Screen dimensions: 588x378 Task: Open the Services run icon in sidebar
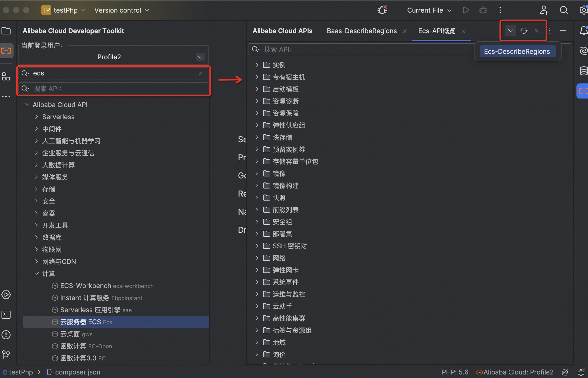point(6,295)
